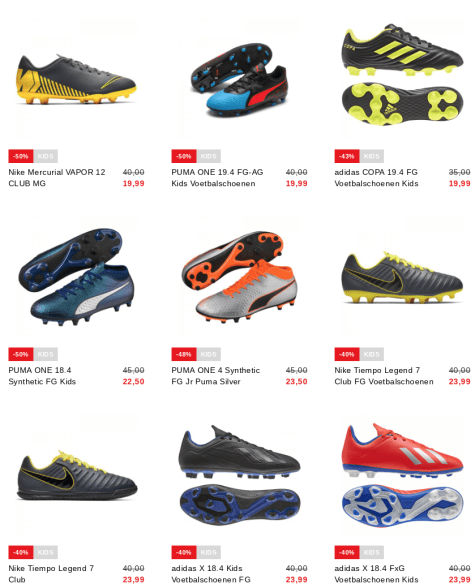Open the adidas COPA 19.4 FG Voetbalschoenen Kids link
475x588 pixels.
coord(376,178)
